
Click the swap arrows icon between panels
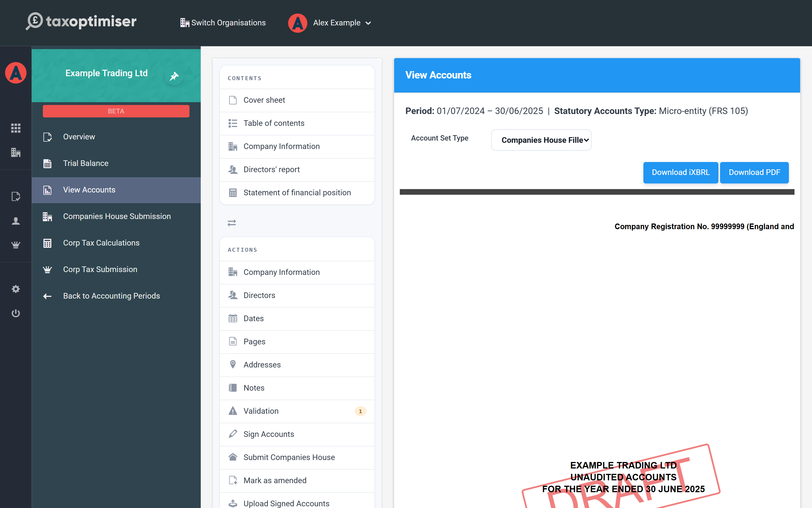coord(231,223)
